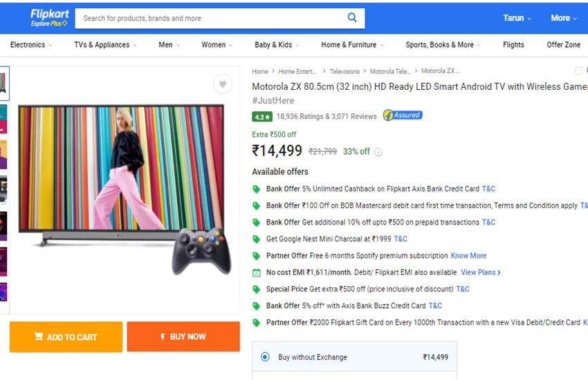Click the 4.3 star rating badge
588x380 pixels.
261,116
